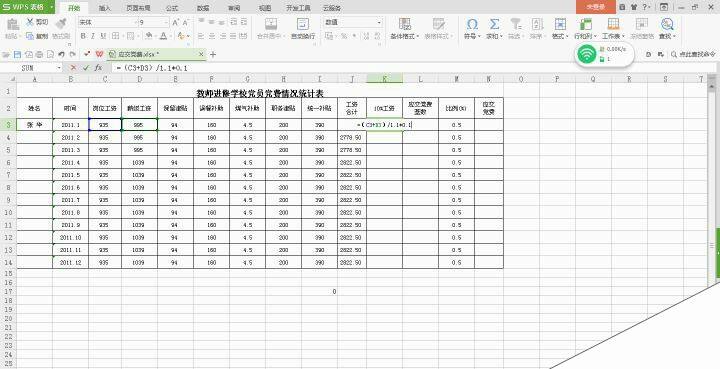
Task: Toggle Italic formatting
Action: tap(93, 36)
